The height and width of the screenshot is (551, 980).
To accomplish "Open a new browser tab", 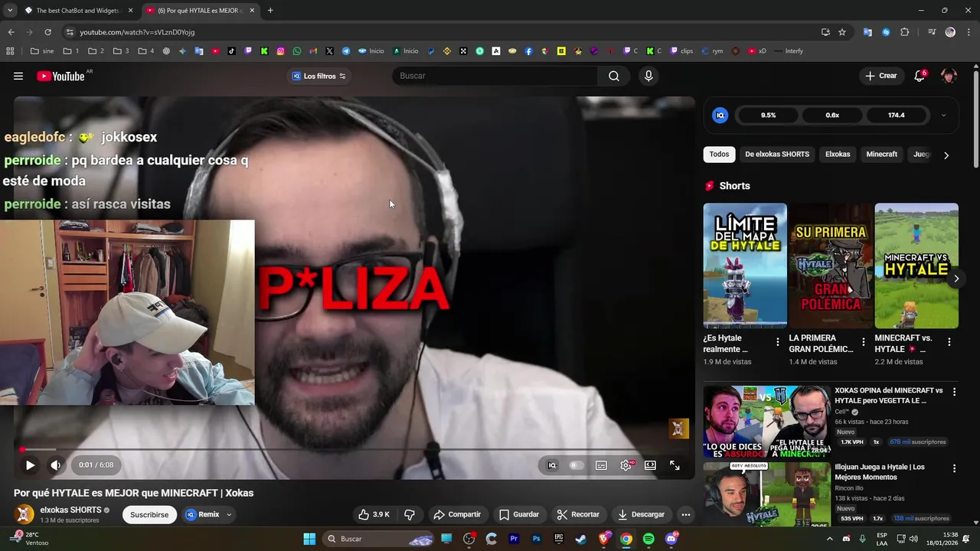I will (x=270, y=11).
